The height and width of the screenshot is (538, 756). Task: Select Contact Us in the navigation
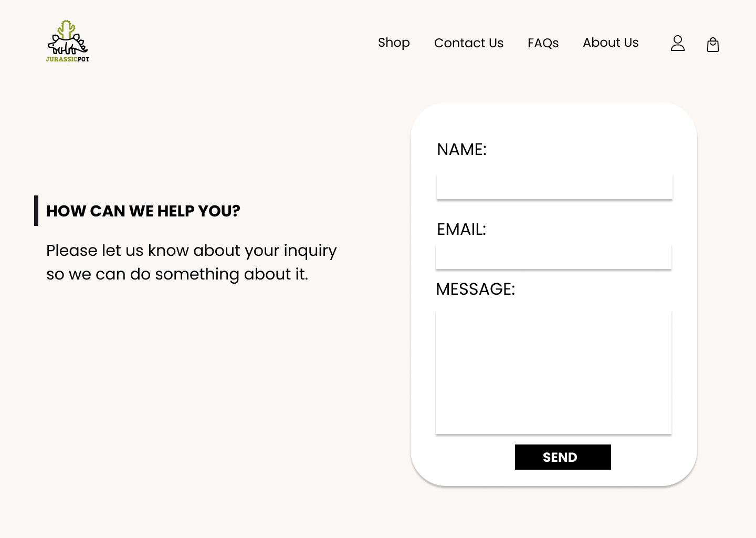469,43
